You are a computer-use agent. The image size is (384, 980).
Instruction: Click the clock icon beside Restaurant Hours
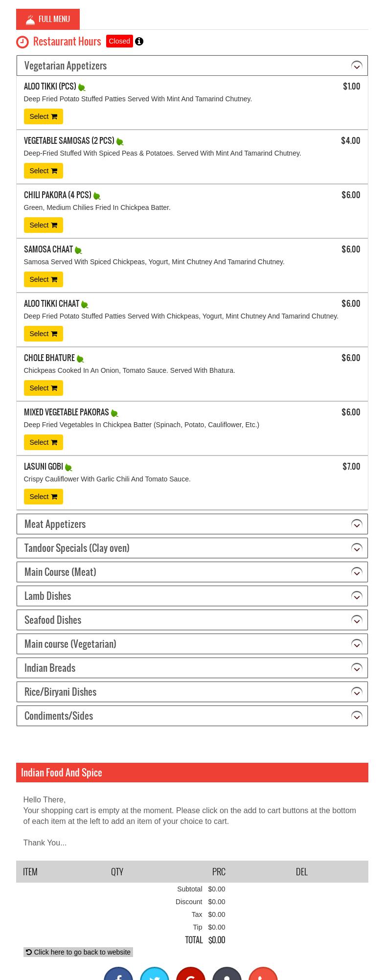23,42
